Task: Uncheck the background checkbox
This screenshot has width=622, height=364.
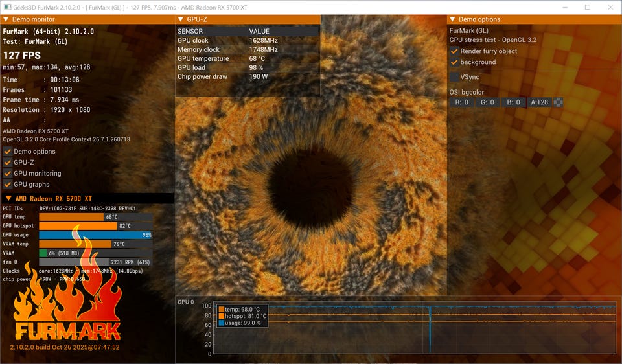Action: click(454, 62)
